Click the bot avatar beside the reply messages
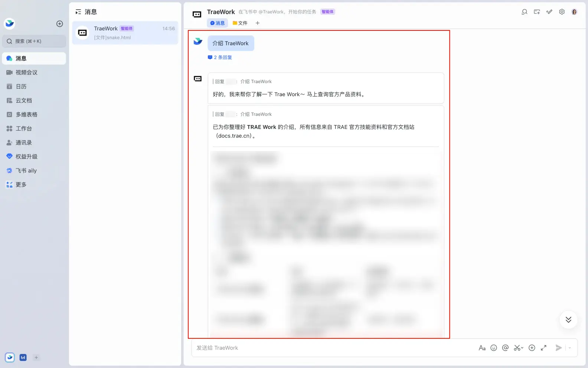 (198, 79)
